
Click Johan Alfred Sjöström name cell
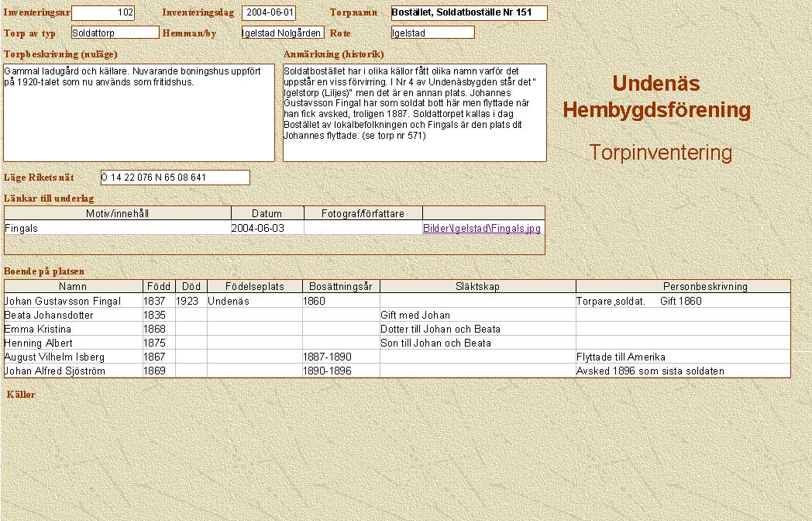[73, 371]
